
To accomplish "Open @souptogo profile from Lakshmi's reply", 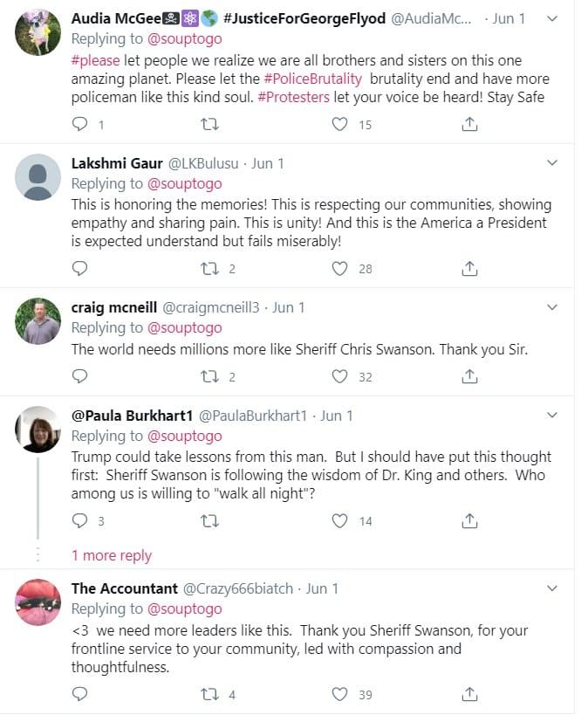I will point(185,183).
